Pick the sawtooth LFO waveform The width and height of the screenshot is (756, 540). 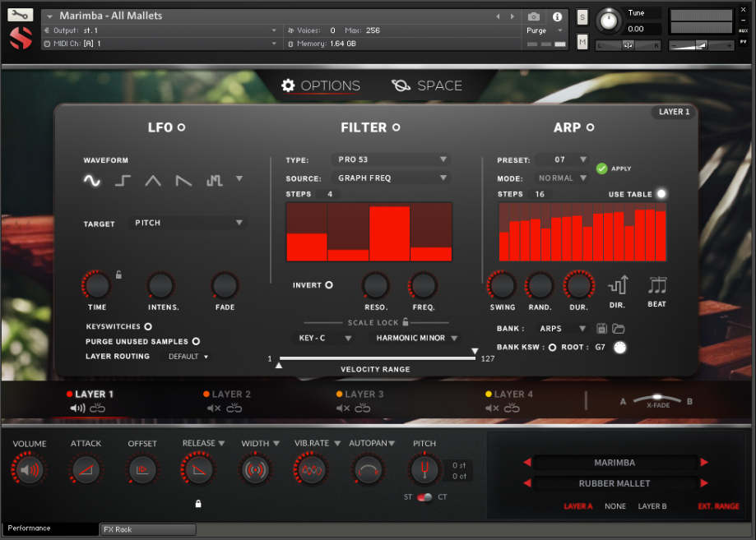183,181
